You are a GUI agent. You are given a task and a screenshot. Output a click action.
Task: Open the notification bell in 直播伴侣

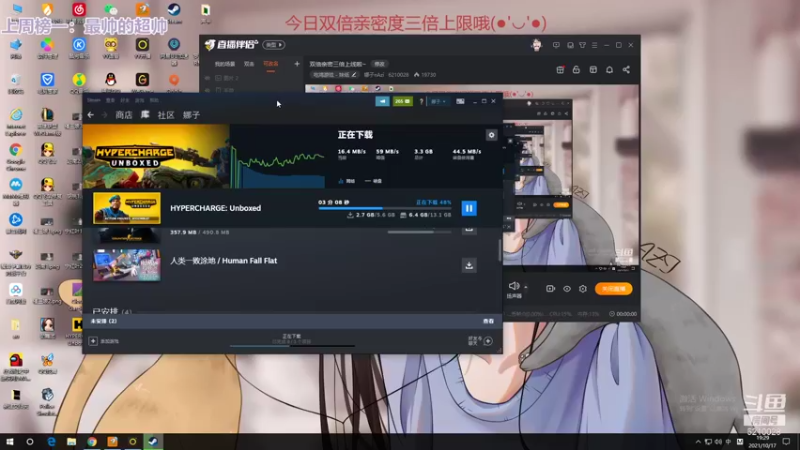(x=609, y=70)
